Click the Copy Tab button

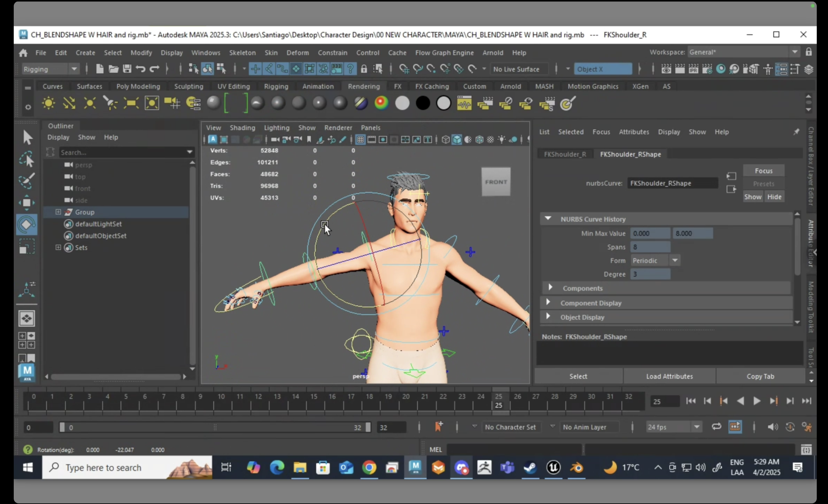coord(760,376)
